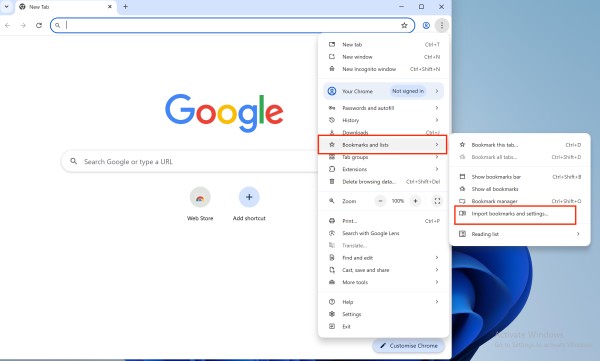Expand the Tab groups submenu
The width and height of the screenshot is (600, 361).
click(x=384, y=157)
